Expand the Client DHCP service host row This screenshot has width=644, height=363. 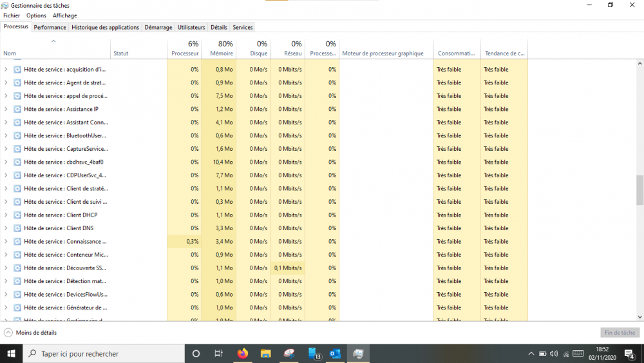coord(6,215)
